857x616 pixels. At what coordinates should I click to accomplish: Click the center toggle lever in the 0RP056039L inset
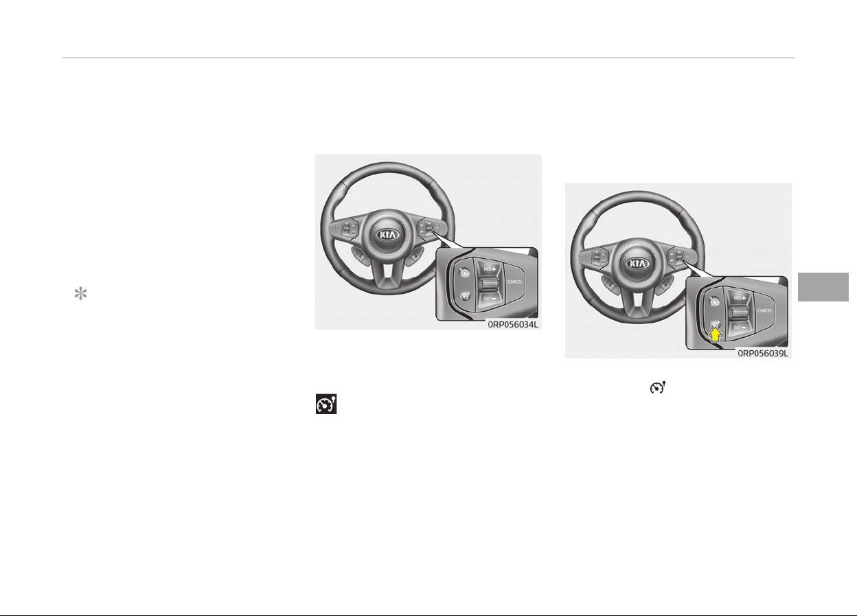tap(738, 313)
